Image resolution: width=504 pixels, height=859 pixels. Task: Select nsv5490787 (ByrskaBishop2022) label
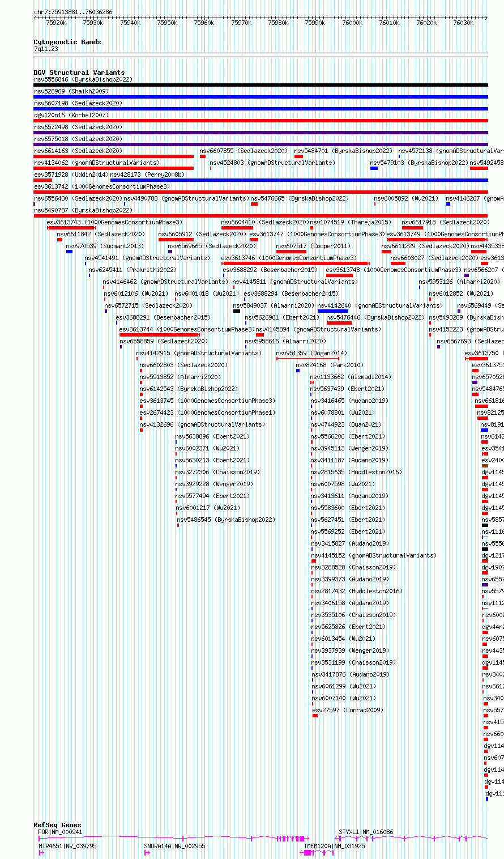pyautogui.click(x=83, y=210)
